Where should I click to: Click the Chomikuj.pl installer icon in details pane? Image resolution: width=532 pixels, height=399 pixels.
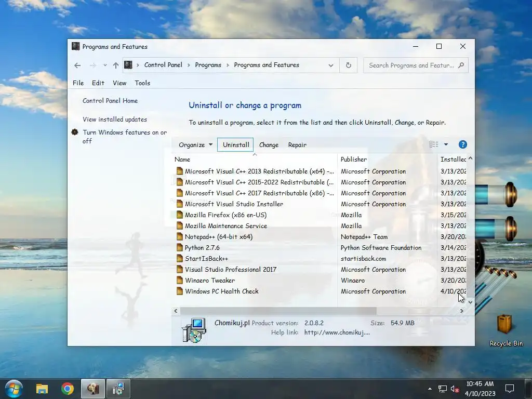194,330
